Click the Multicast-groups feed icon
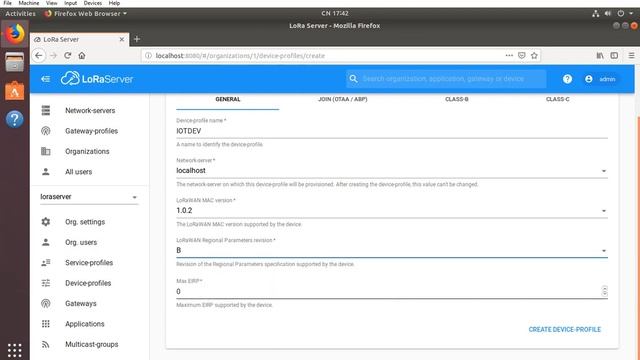Screen dimensions: 640x360 pos(46,344)
